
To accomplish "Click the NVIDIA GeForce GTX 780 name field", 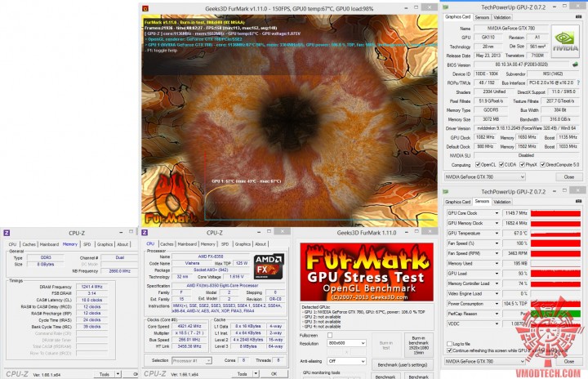I will [x=510, y=28].
